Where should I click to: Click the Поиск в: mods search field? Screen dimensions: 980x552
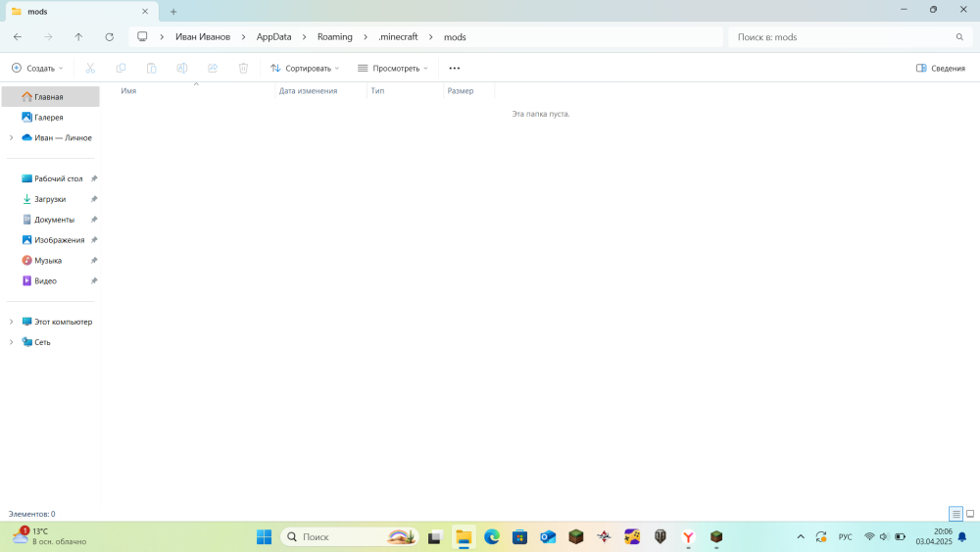850,37
